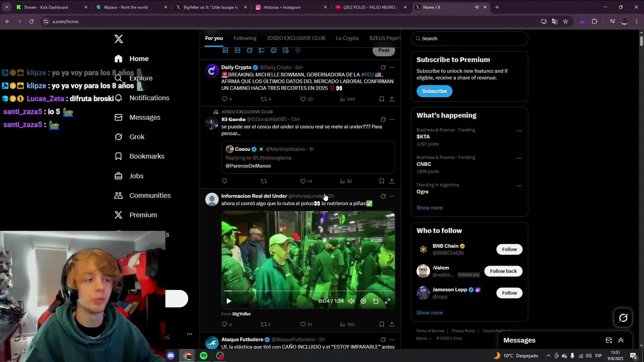
Task: Add an image via composer media icon
Action: 225,50
